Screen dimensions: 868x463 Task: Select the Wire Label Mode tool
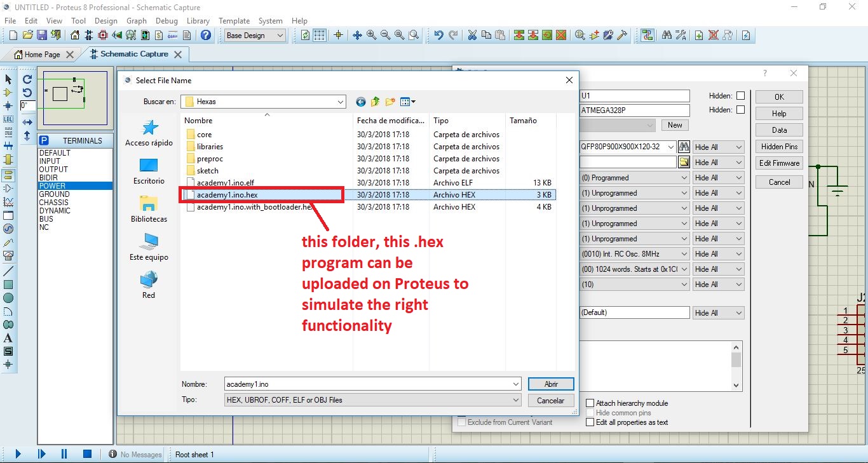point(8,119)
